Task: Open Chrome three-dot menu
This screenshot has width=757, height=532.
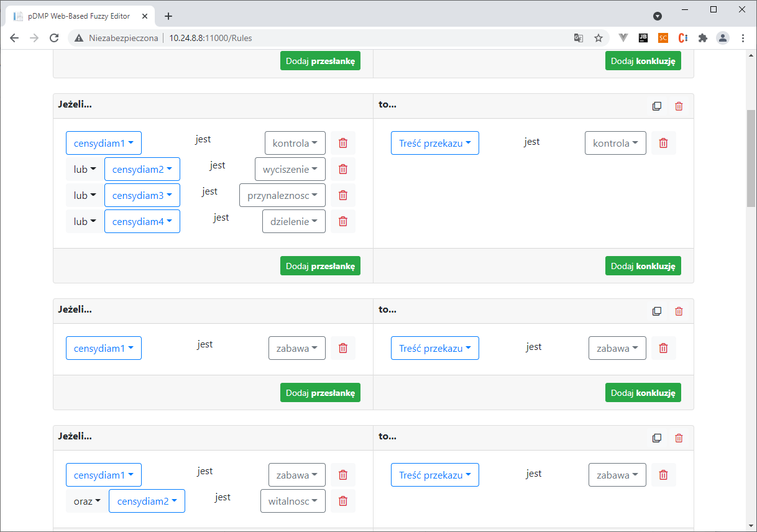Action: tap(743, 38)
